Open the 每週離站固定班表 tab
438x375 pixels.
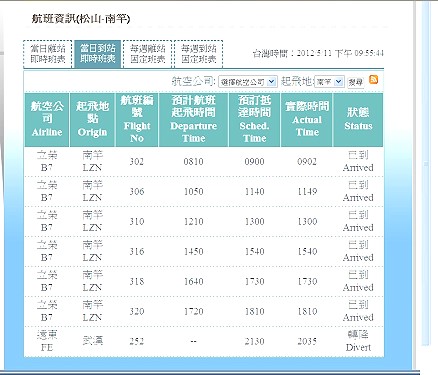click(x=147, y=54)
